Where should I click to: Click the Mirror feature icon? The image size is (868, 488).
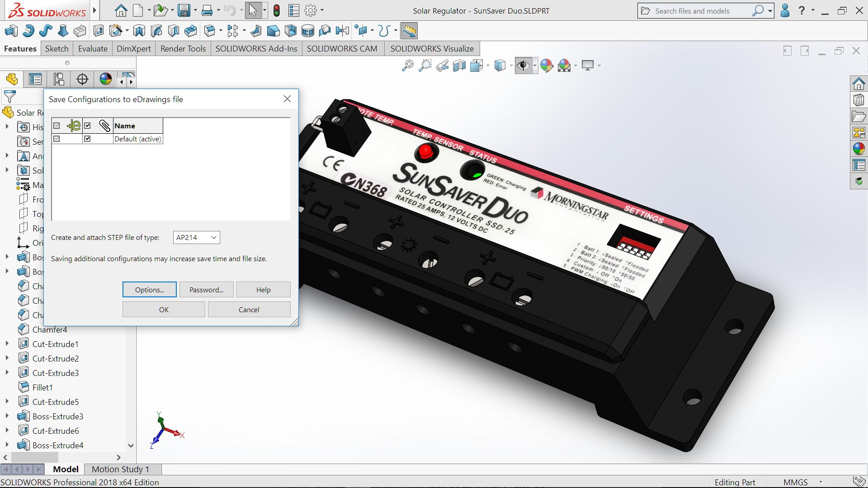[342, 31]
